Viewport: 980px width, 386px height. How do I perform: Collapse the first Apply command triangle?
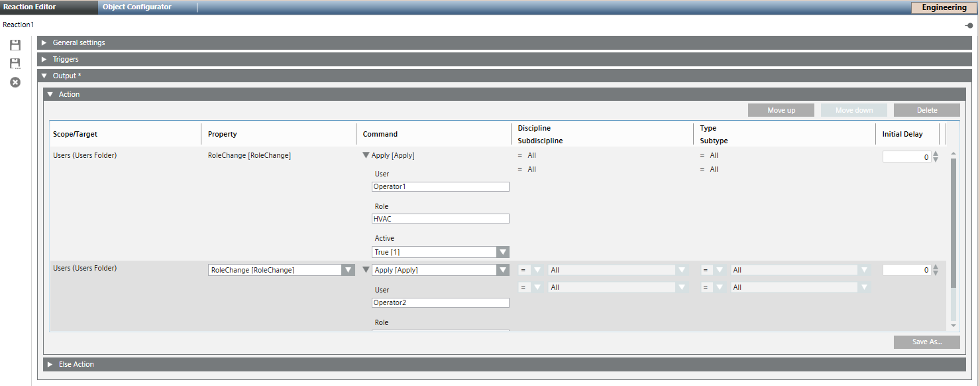(366, 156)
